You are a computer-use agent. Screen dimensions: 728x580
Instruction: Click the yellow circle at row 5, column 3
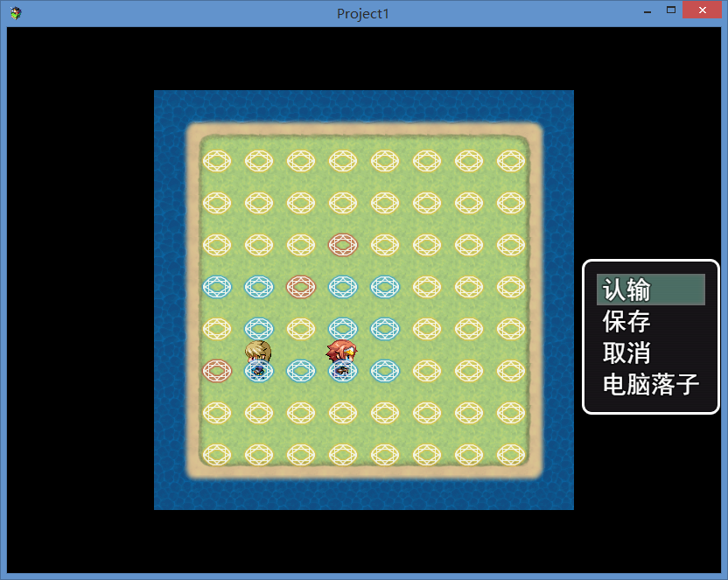click(301, 329)
